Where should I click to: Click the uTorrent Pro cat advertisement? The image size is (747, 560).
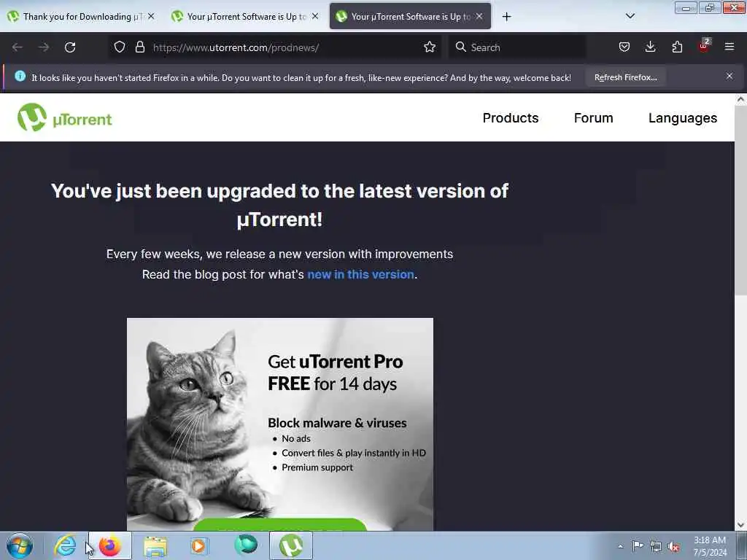point(279,424)
